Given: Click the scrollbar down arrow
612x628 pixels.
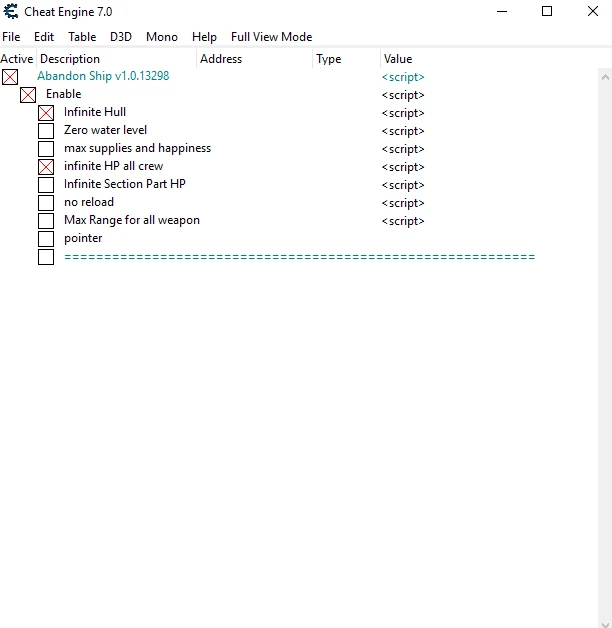Looking at the screenshot, I should coord(605,624).
